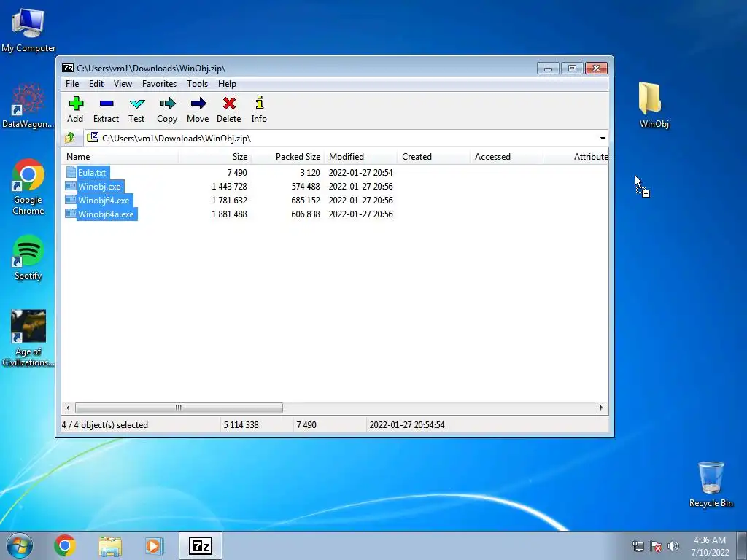Click Winobj64a.exe size 1 881 488
747x560 pixels.
pyautogui.click(x=229, y=214)
